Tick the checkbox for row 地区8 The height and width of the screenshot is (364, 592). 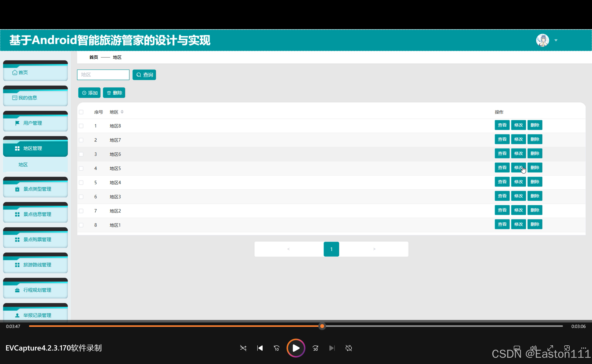(81, 126)
